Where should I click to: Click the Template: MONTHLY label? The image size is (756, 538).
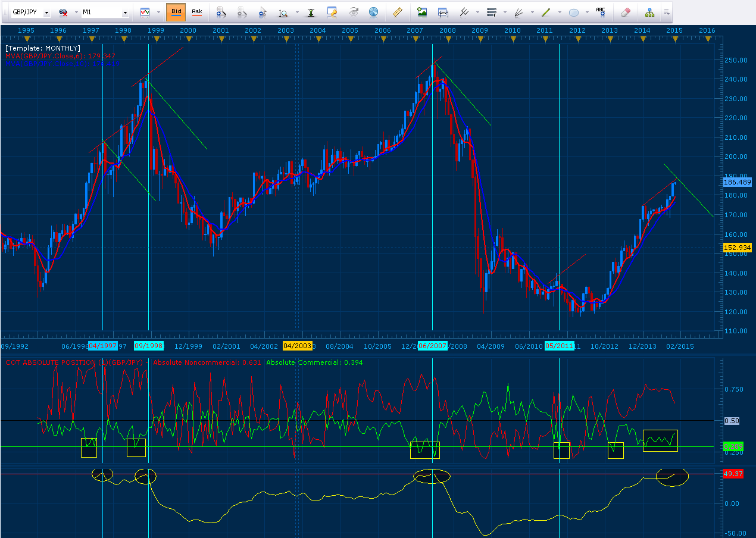[42, 48]
